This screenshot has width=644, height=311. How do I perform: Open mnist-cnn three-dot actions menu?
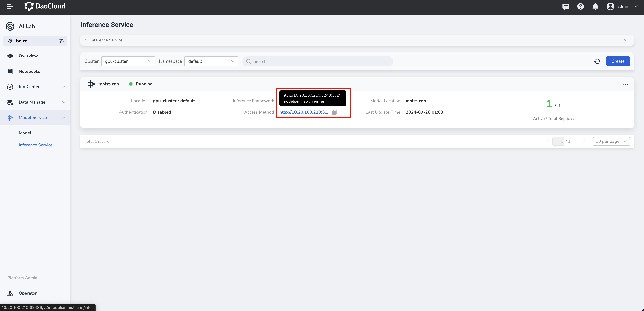(625, 84)
